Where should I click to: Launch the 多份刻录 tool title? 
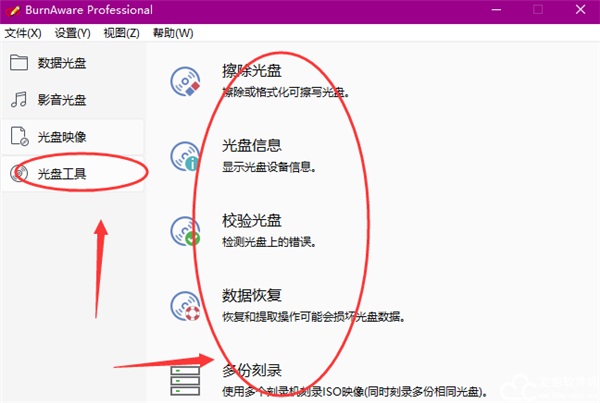click(x=252, y=370)
